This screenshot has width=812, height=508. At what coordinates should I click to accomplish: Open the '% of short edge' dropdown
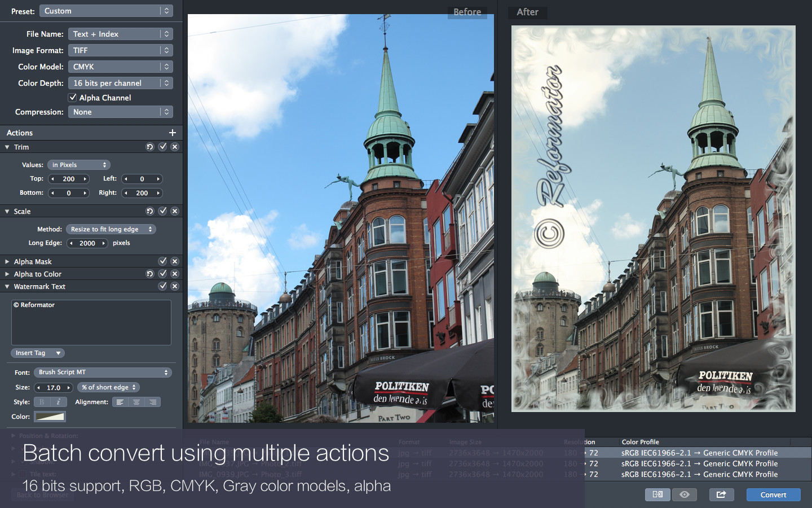(x=108, y=387)
